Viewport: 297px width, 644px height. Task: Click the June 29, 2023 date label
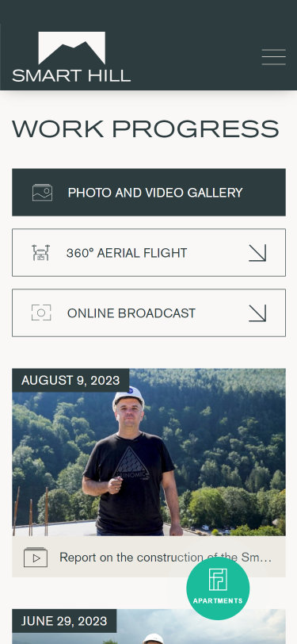tap(64, 621)
